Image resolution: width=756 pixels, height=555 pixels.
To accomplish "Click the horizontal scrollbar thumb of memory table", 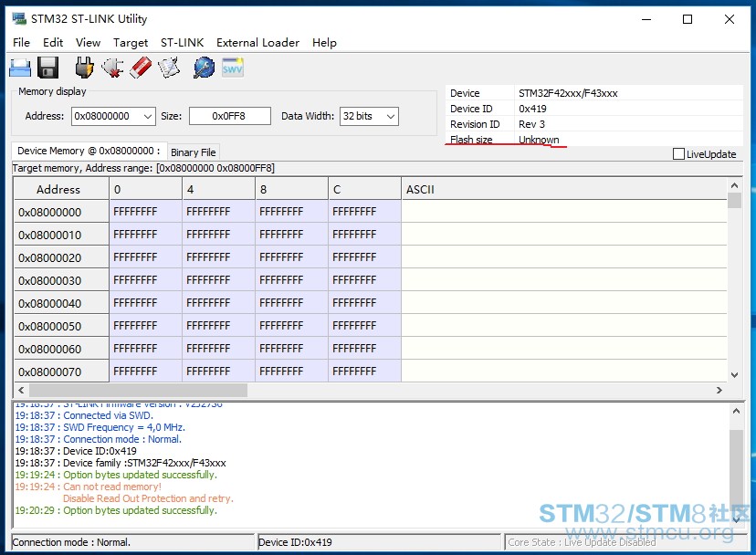I will [x=139, y=390].
